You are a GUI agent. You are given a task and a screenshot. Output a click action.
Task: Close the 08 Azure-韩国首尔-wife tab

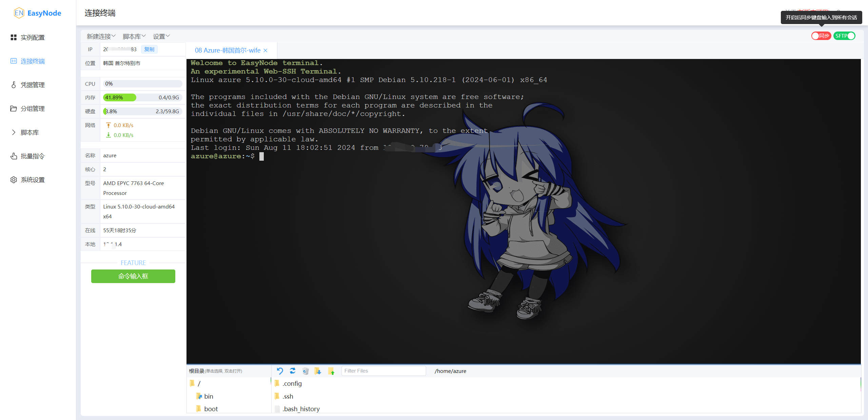265,51
